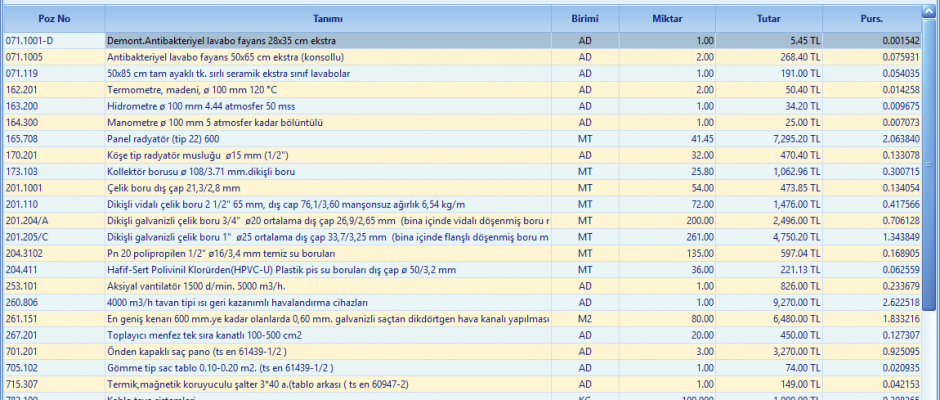The height and width of the screenshot is (400, 940).
Task: Click the Purs. column header
Action: (x=871, y=18)
